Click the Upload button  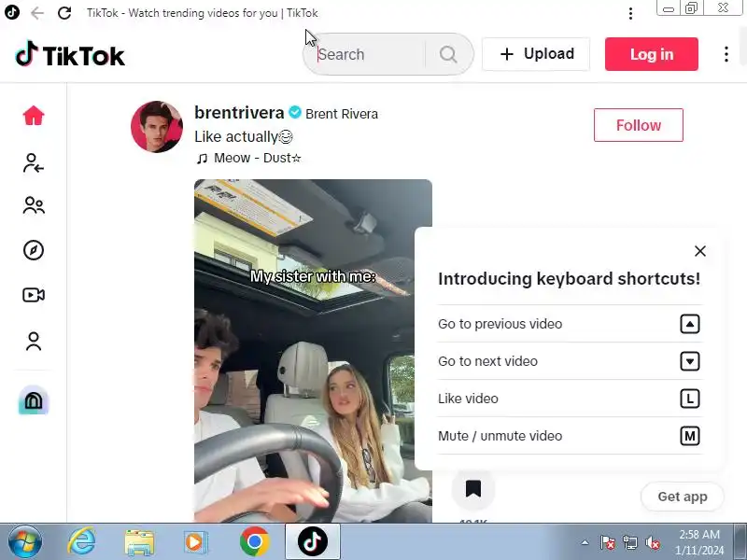tap(536, 54)
